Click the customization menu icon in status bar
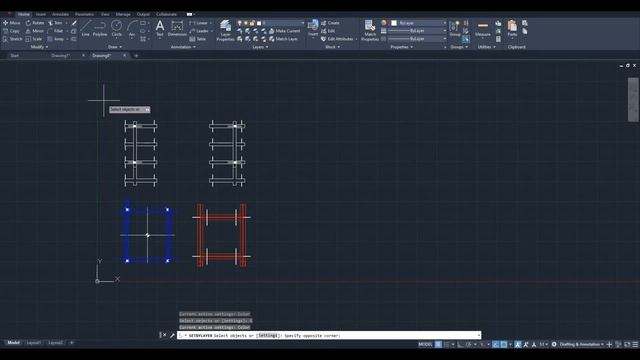 pyautogui.click(x=635, y=344)
